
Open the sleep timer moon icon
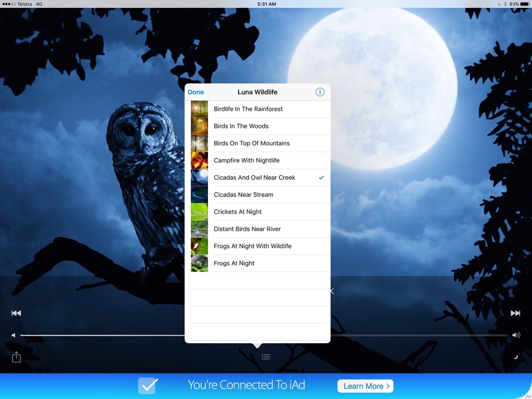coord(515,357)
